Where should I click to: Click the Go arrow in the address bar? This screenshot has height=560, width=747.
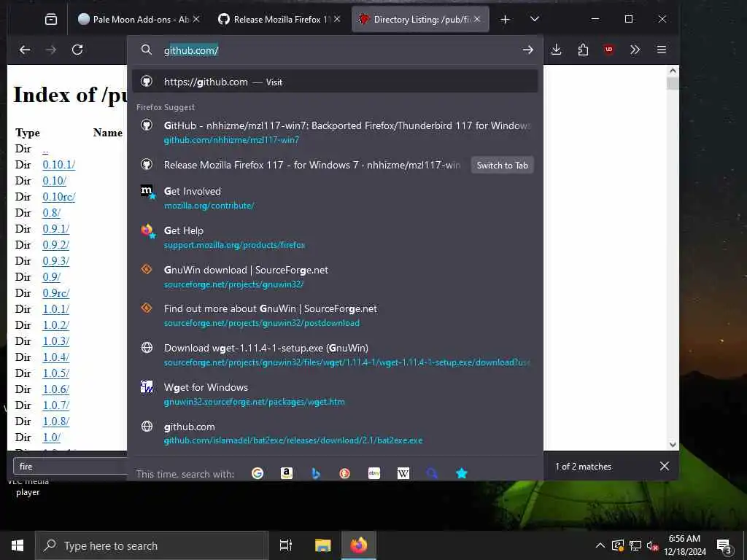coord(527,50)
